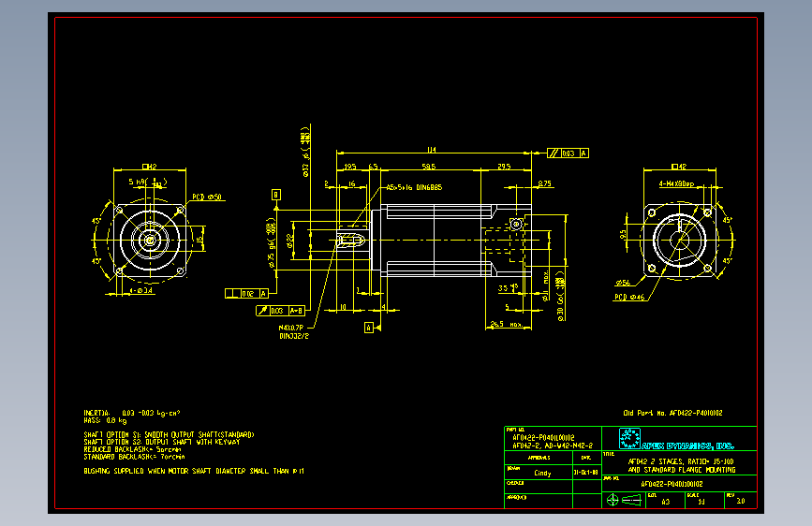Select datum B label box
This screenshot has height=526, width=812.
pos(276,195)
